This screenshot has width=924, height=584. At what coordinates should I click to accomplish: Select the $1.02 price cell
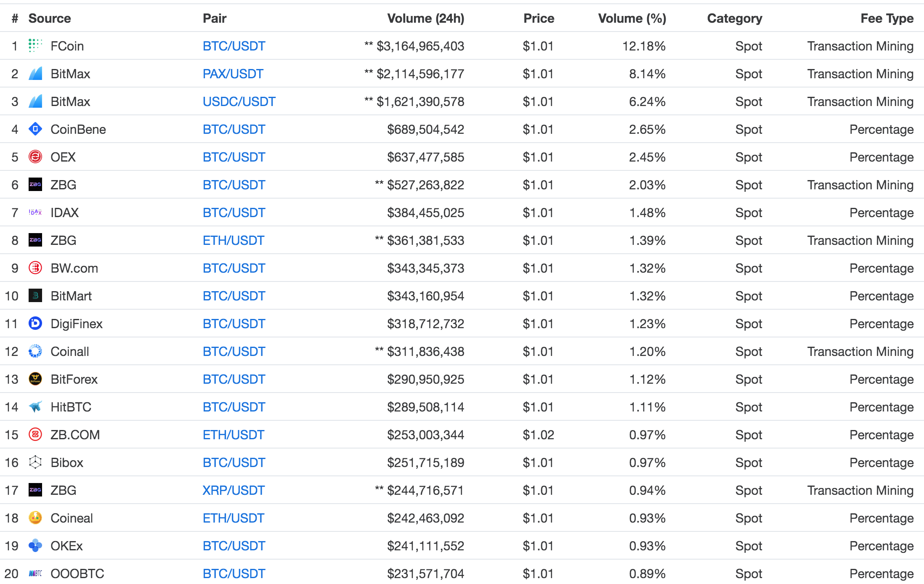pos(539,435)
